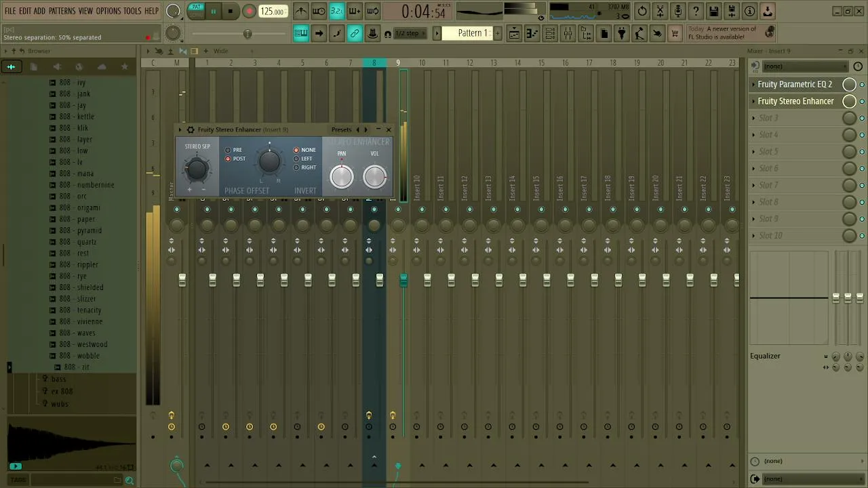Toggle the link icon for multilink controllers
The height and width of the screenshot is (488, 868).
tap(355, 34)
